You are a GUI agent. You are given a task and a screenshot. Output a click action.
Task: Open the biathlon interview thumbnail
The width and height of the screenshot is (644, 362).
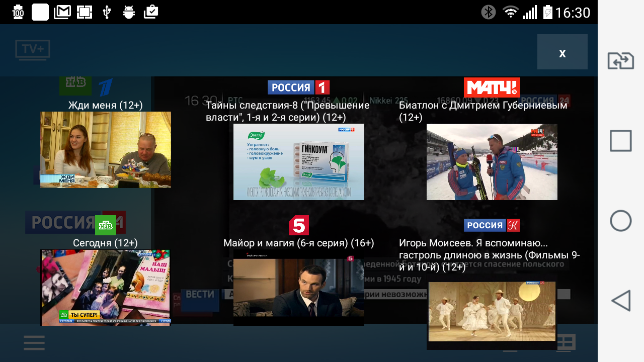(x=492, y=162)
